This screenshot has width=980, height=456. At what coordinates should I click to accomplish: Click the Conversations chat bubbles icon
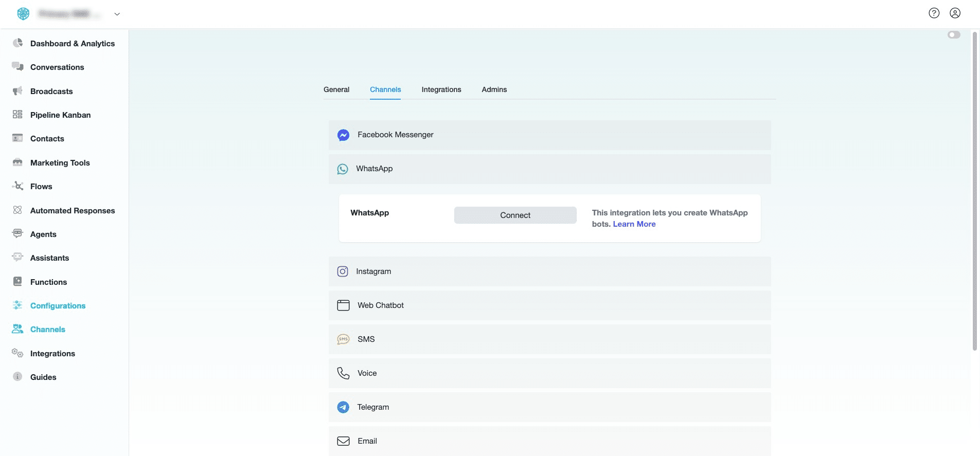pos(17,67)
